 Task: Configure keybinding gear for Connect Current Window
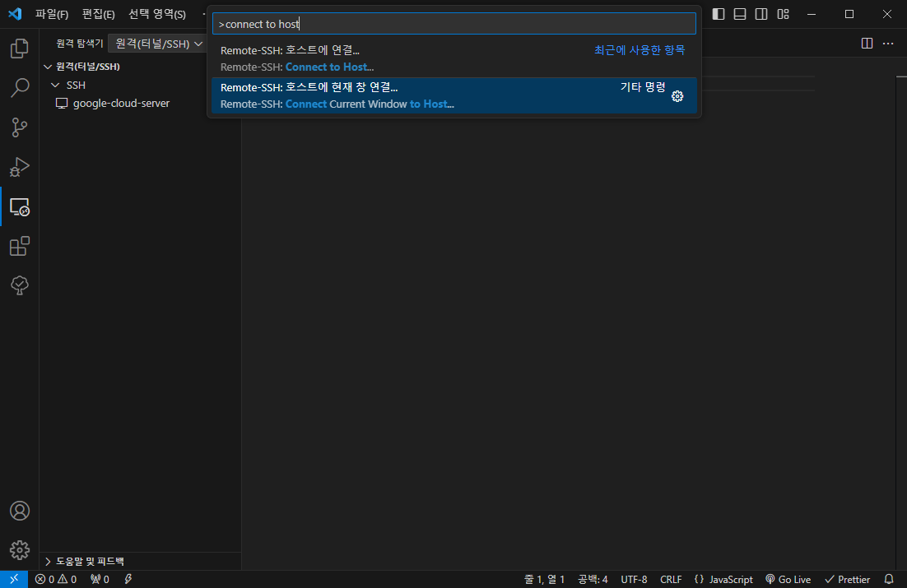[x=677, y=96]
